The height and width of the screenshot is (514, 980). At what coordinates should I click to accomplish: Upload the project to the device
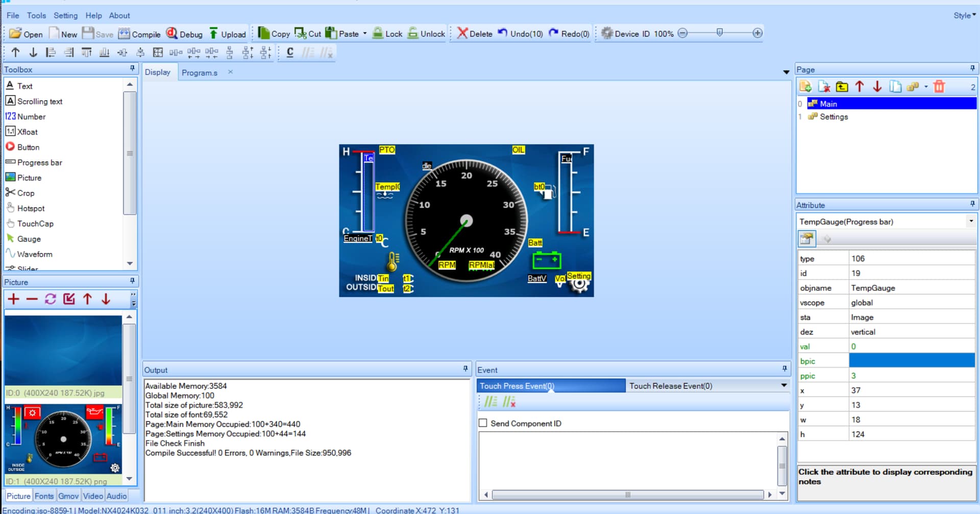pyautogui.click(x=228, y=34)
